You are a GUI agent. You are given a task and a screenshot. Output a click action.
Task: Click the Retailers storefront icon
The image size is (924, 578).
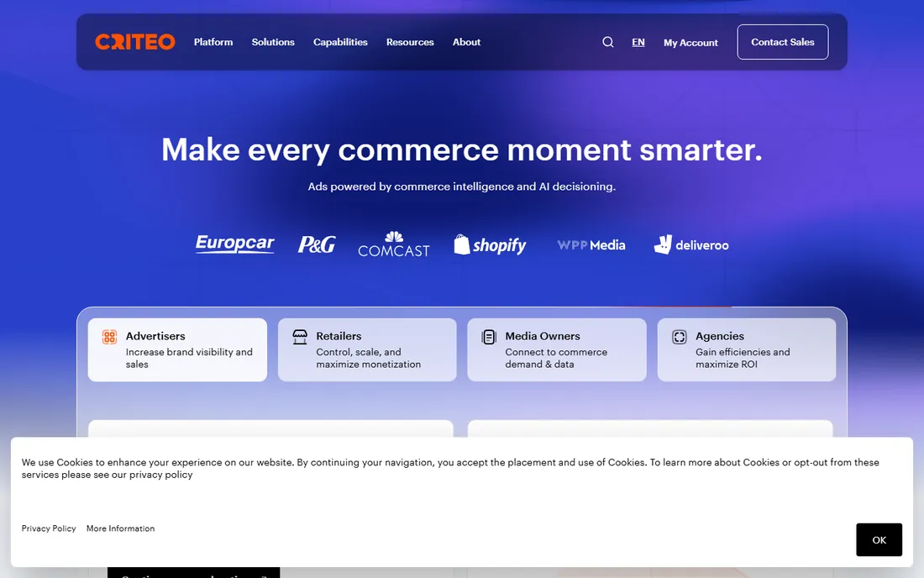pyautogui.click(x=299, y=337)
